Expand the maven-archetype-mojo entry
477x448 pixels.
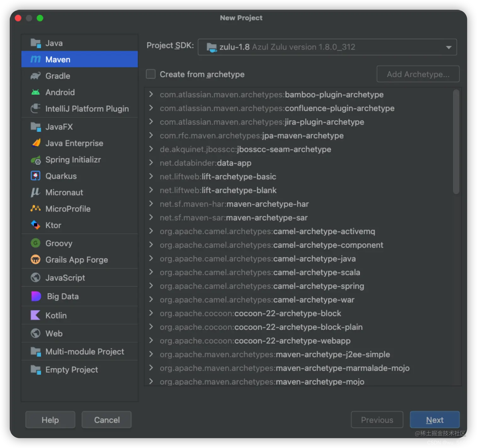click(x=151, y=381)
